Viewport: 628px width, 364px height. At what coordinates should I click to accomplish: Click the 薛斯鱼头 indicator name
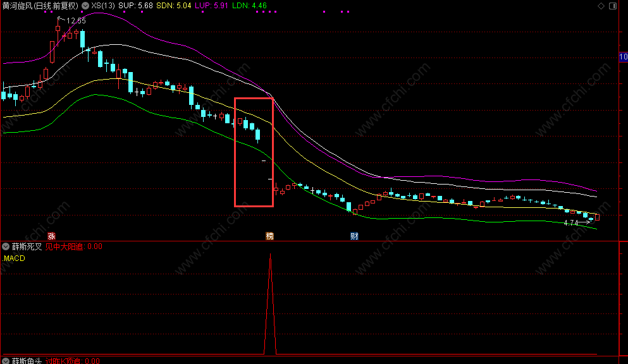(27, 361)
